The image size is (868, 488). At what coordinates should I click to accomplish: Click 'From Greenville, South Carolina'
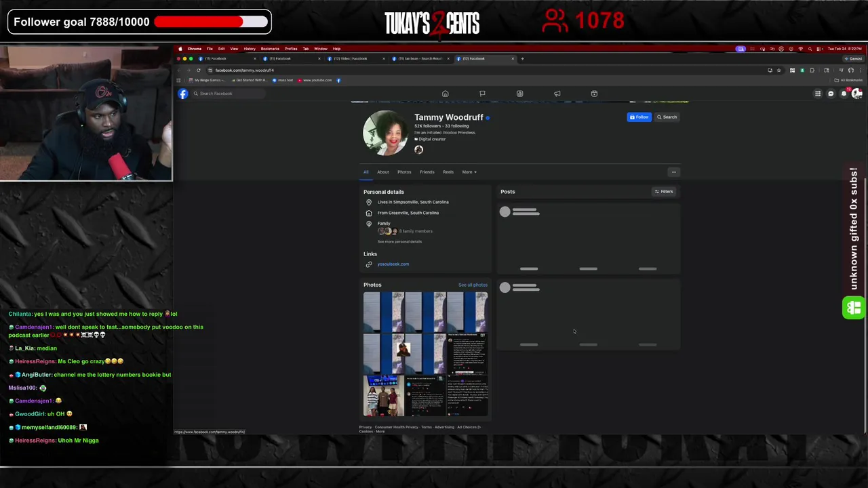click(408, 213)
